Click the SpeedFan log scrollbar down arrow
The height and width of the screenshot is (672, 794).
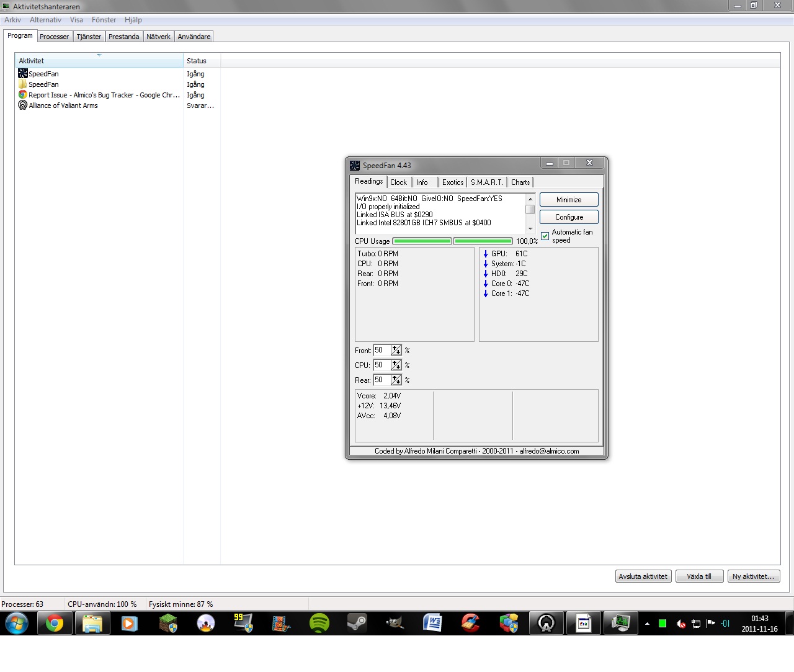pyautogui.click(x=530, y=229)
